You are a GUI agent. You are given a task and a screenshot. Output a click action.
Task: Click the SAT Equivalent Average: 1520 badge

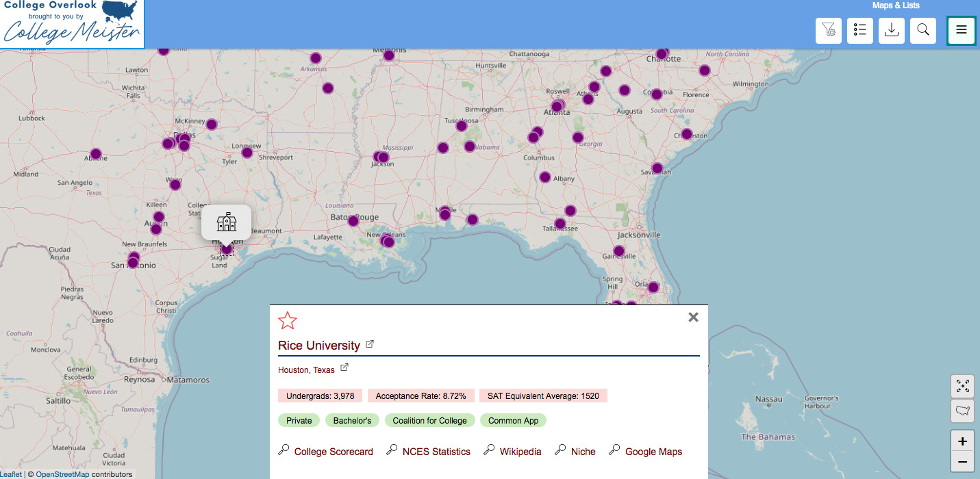[x=543, y=396]
